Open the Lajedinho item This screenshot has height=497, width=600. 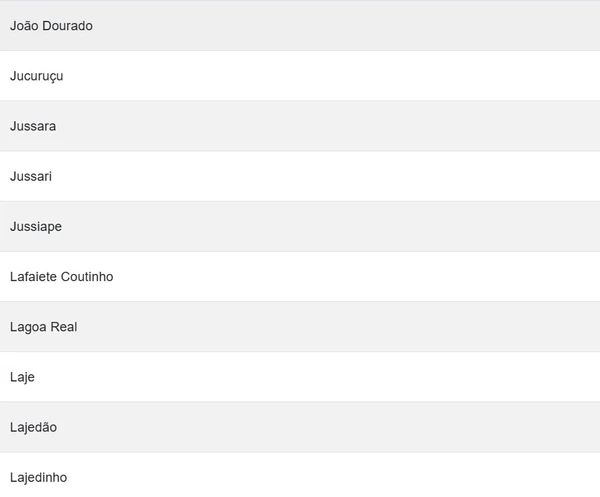38,477
